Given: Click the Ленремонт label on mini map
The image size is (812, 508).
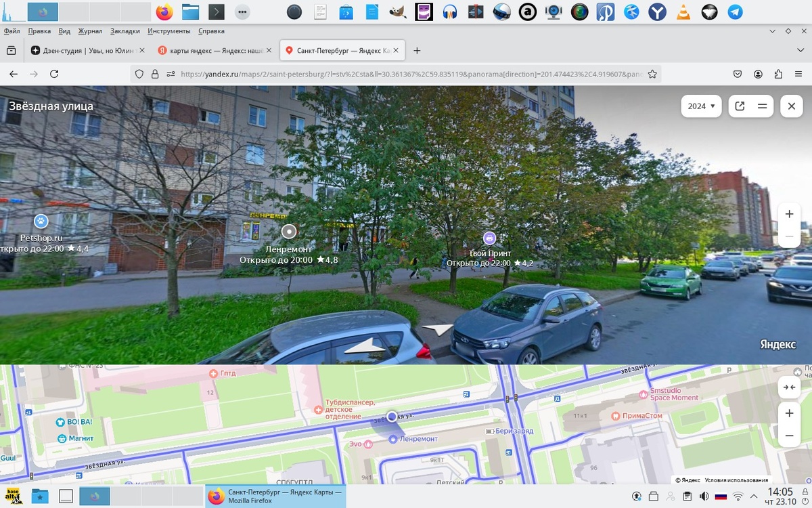Looking at the screenshot, I should click(x=418, y=439).
